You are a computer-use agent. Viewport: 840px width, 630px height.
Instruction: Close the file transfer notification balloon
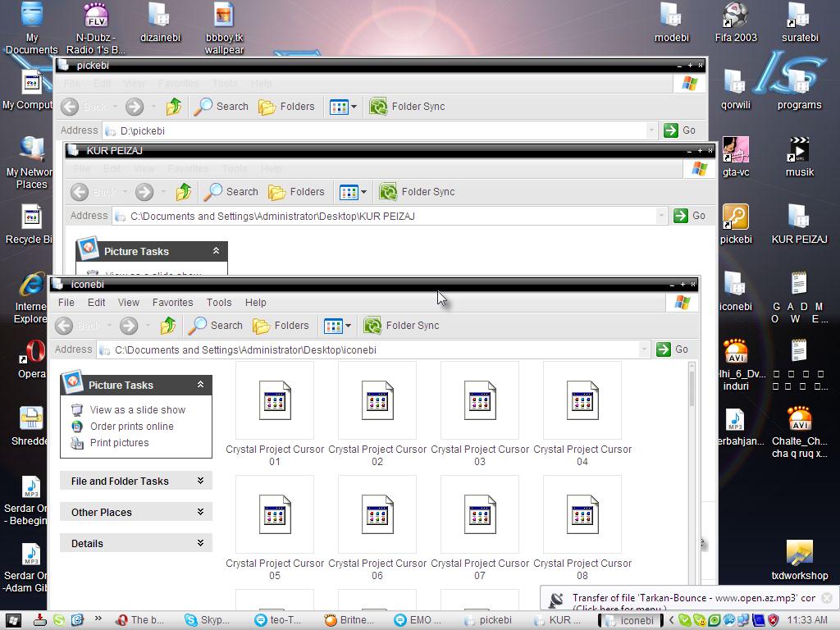coord(828,597)
